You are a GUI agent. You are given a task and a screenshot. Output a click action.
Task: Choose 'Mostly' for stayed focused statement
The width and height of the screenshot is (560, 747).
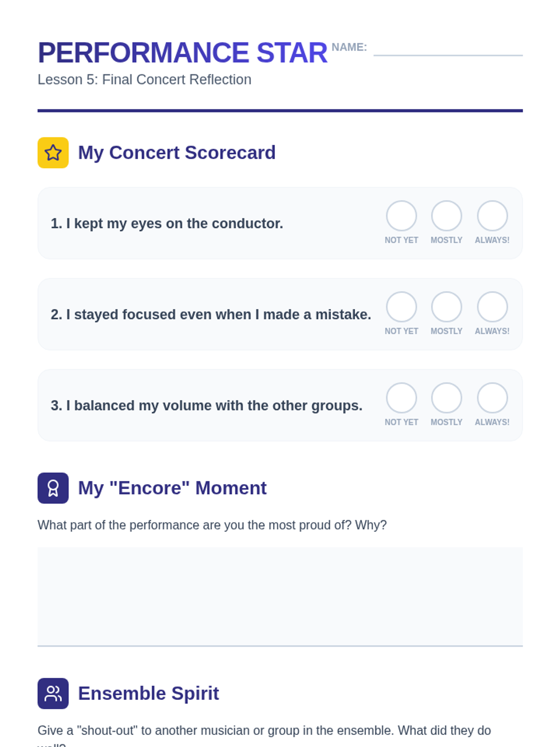click(x=446, y=307)
